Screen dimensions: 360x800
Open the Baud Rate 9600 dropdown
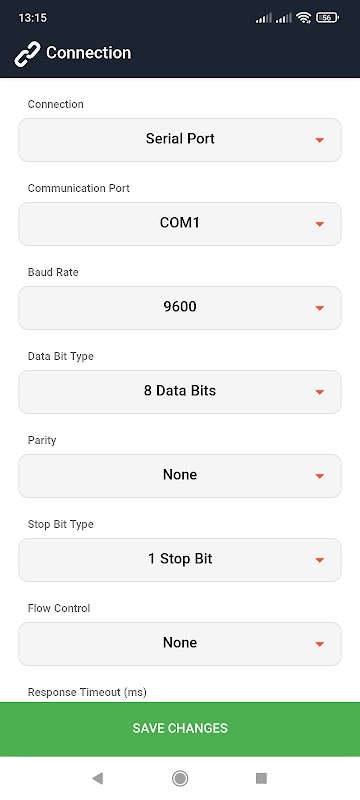tap(180, 308)
